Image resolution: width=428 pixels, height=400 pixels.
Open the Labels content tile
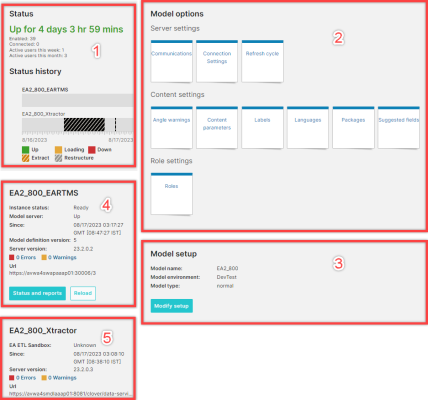pyautogui.click(x=262, y=128)
